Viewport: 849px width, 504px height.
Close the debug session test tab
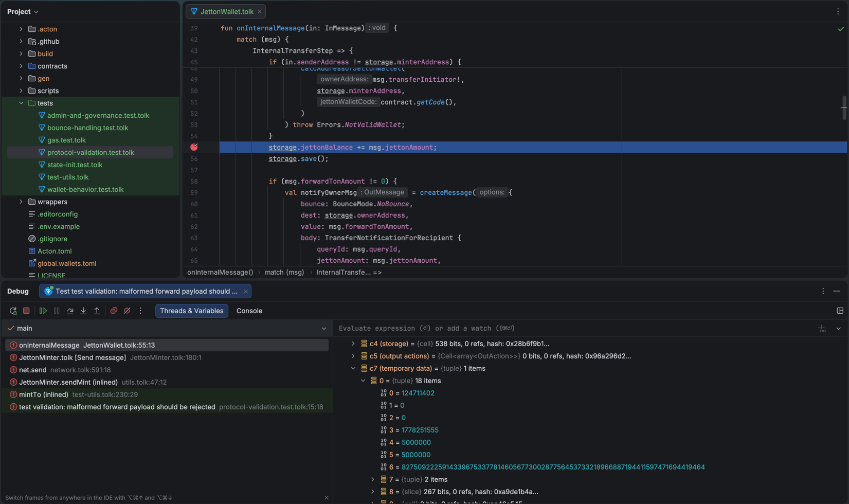(246, 292)
